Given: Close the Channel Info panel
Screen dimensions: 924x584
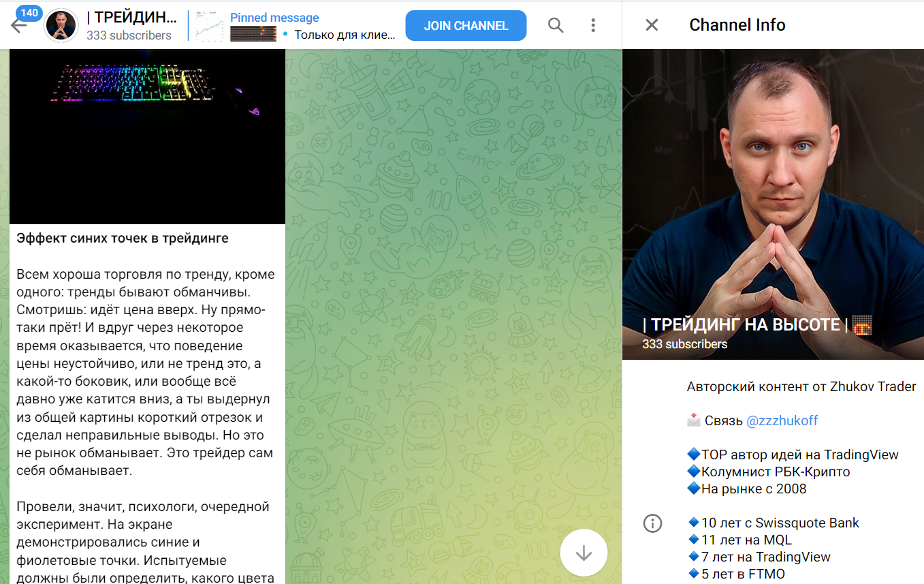Looking at the screenshot, I should click(652, 25).
